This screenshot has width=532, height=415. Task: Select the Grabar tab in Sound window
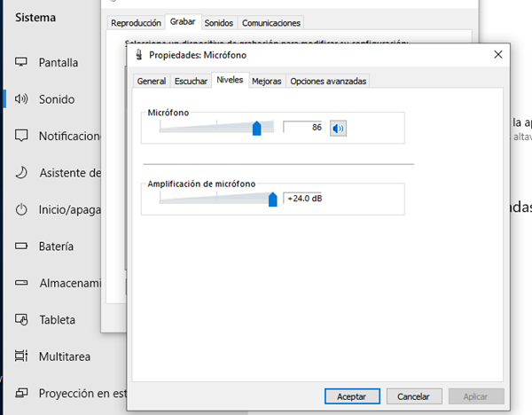point(183,21)
